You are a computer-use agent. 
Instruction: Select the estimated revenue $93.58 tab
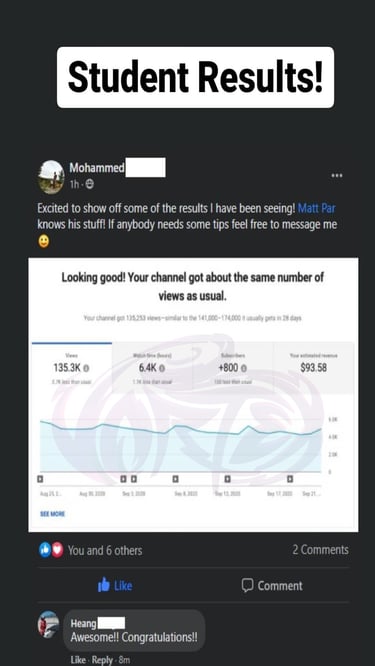[x=313, y=368]
